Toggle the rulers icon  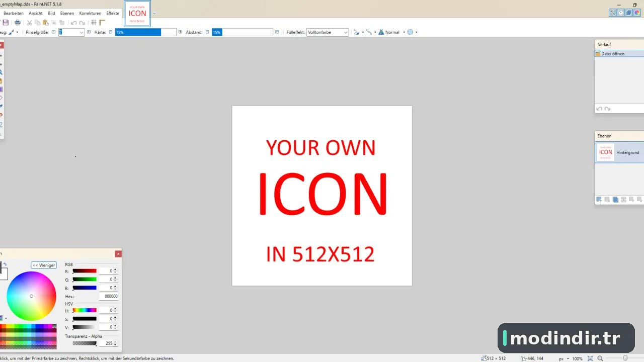(x=102, y=23)
